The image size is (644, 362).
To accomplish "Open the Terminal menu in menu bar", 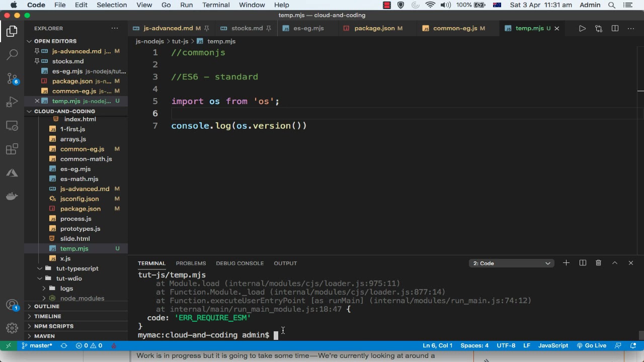I will 216,5.
